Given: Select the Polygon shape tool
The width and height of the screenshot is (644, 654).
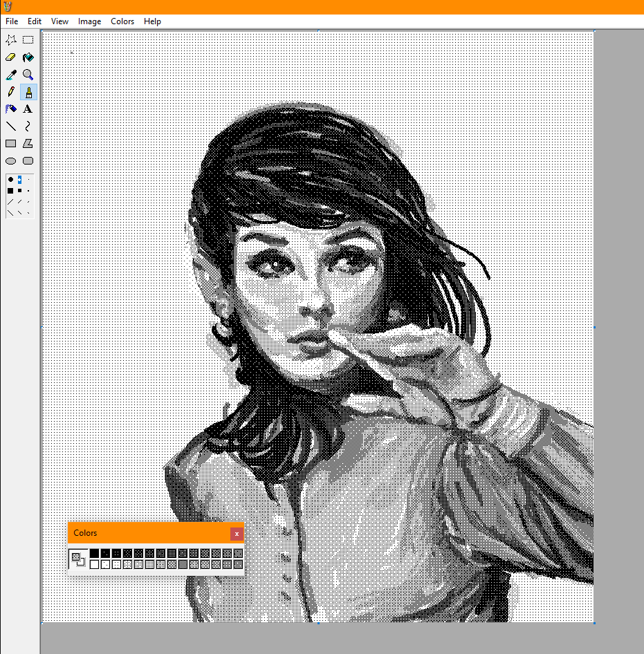Looking at the screenshot, I should [28, 144].
